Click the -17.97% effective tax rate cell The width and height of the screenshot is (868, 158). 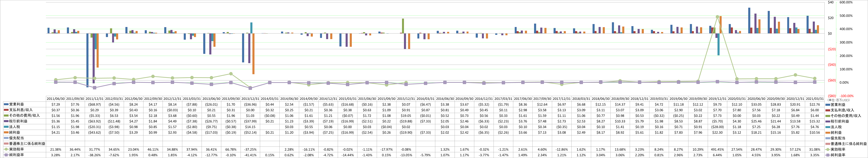point(387,149)
